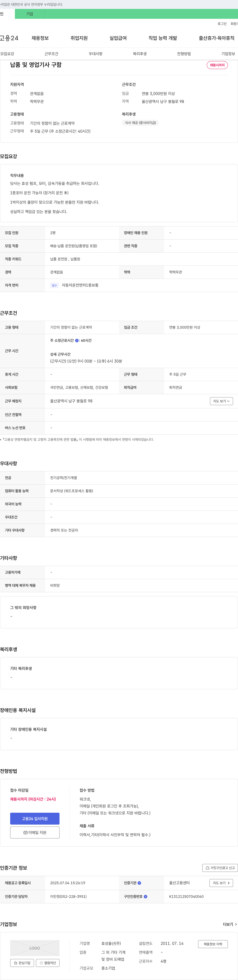Click the 국민연금, 고용보험, 산재보험, 건강보험 cell
This screenshot has height=980, width=238.
[x=79, y=388]
